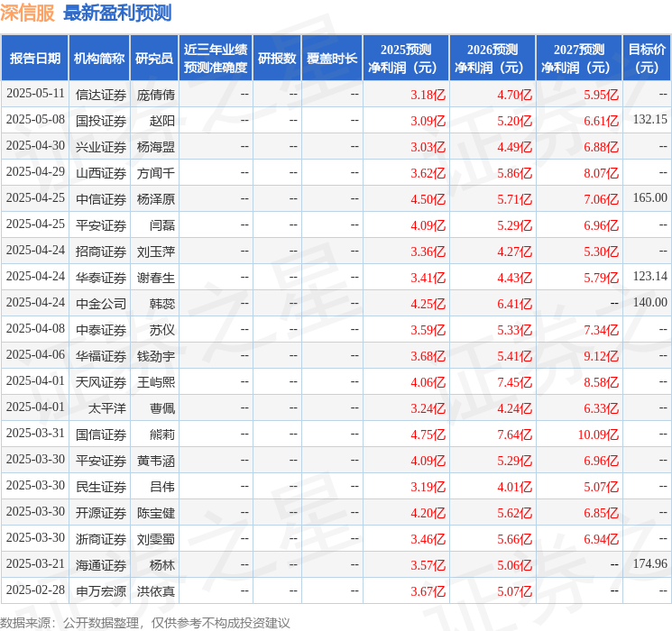Select 申万宏源 institution cell
672x631 pixels.
pyautogui.click(x=101, y=591)
